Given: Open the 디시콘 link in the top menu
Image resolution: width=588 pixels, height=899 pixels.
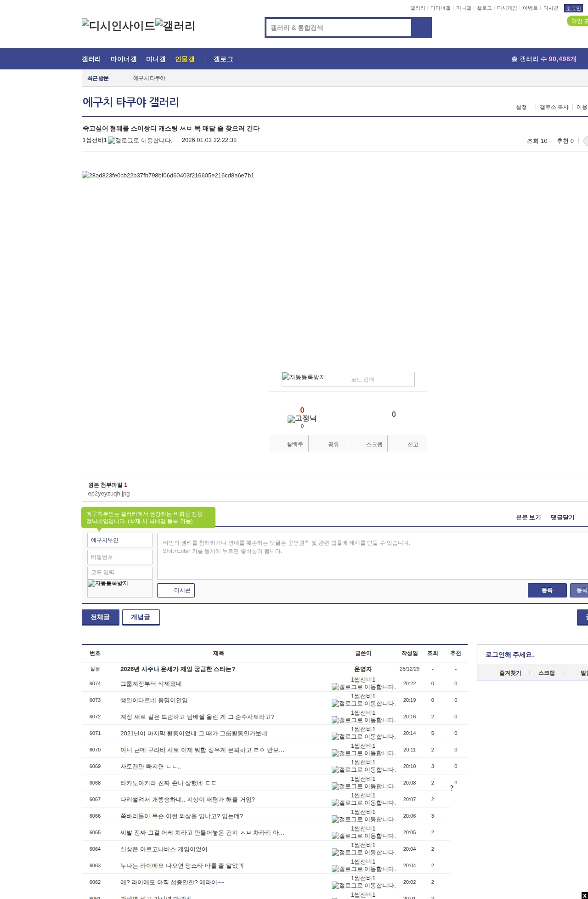Looking at the screenshot, I should (551, 8).
